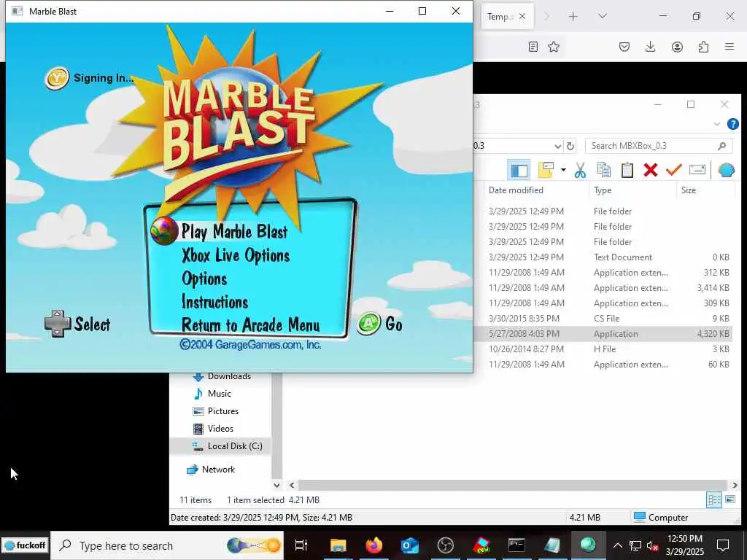This screenshot has height=560, width=747.
Task: Expand the Explorer ribbon chevron
Action: [x=717, y=124]
